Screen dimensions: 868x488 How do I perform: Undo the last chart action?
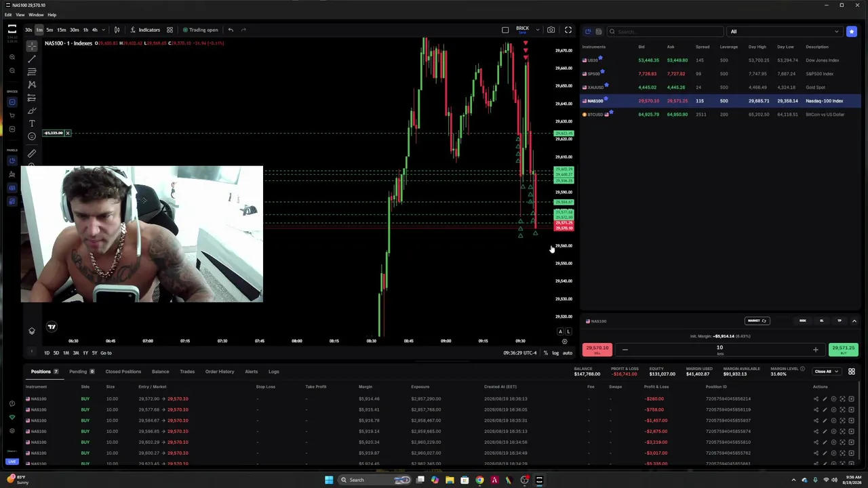pyautogui.click(x=231, y=30)
